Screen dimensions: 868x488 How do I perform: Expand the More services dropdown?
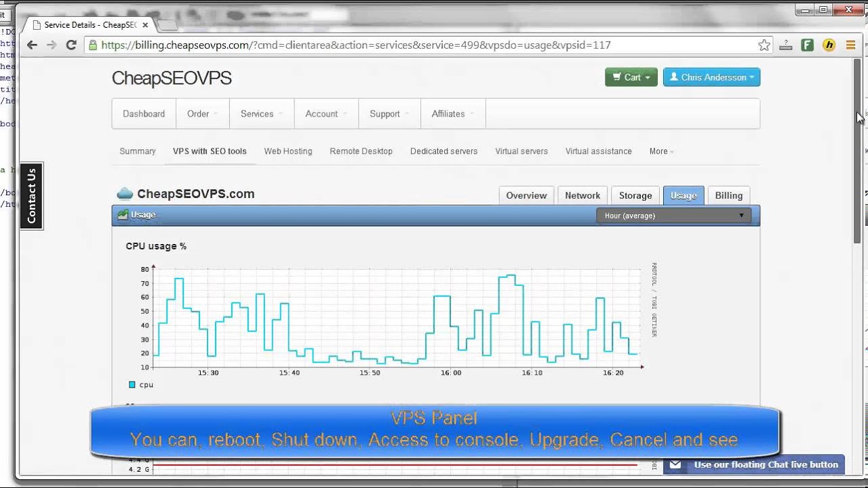661,151
